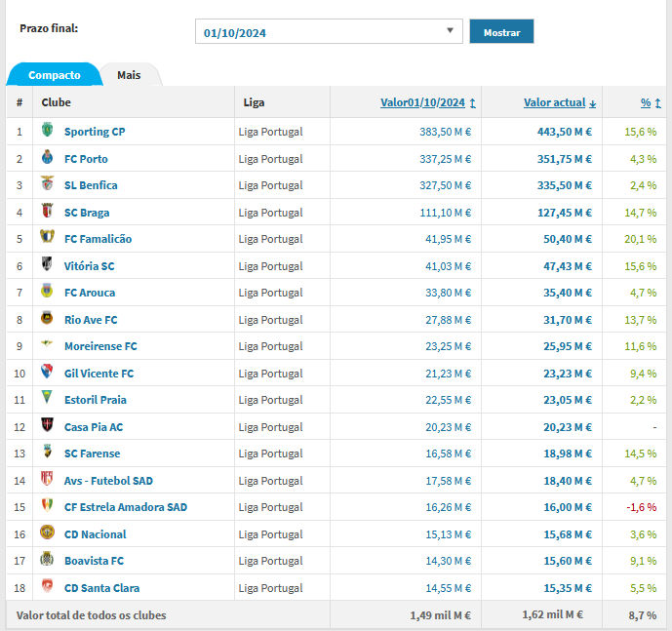Open the Gil Vicente FC club link
This screenshot has height=631, width=672.
coord(99,374)
